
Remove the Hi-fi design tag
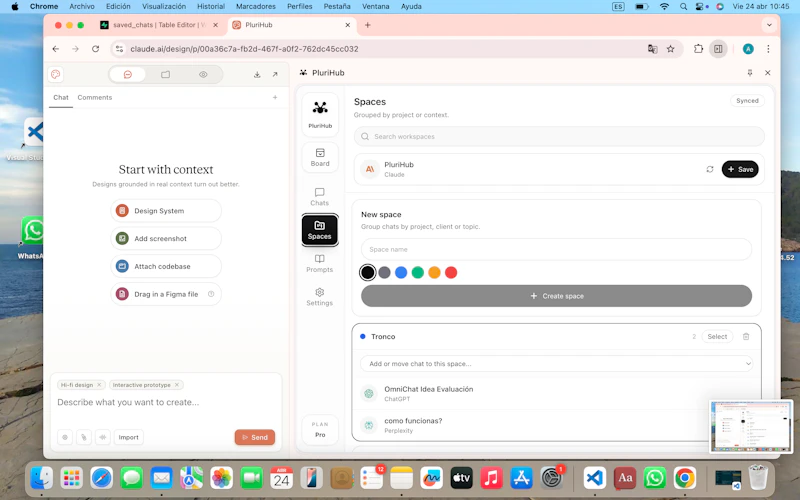(x=99, y=385)
